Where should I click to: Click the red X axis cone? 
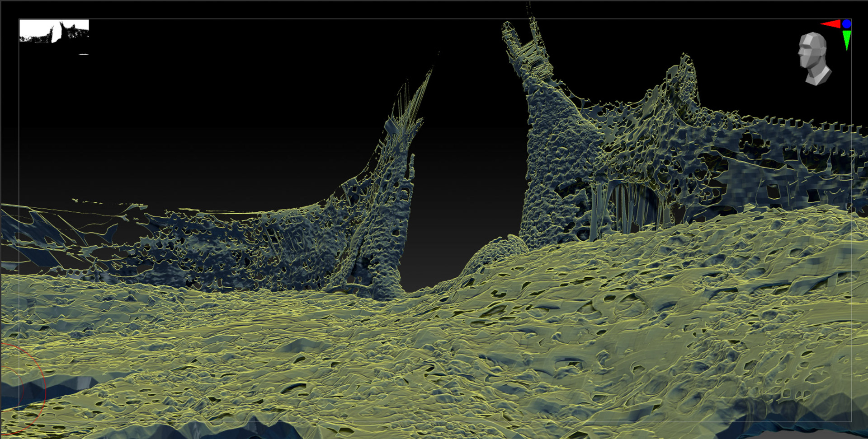point(831,24)
